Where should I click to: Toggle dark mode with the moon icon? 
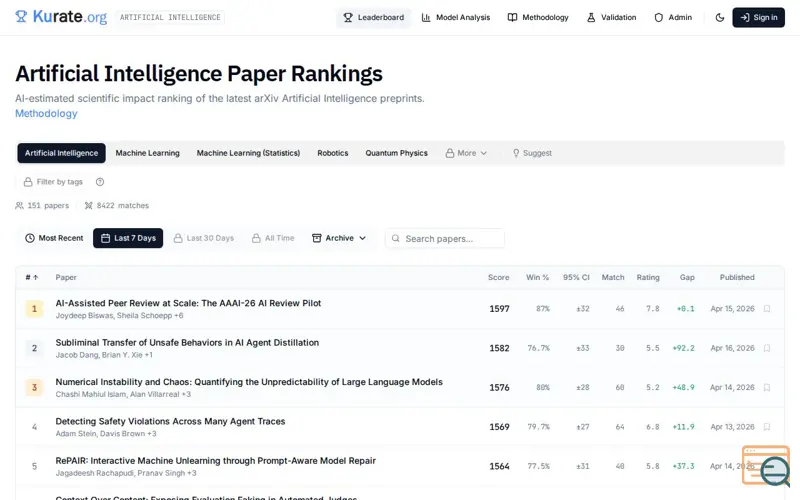(x=719, y=17)
